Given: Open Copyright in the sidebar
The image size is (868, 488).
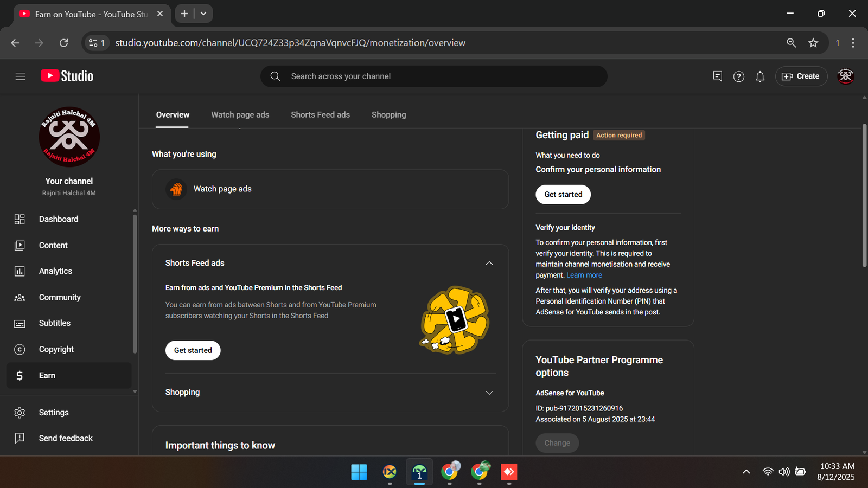Looking at the screenshot, I should 69,349.
